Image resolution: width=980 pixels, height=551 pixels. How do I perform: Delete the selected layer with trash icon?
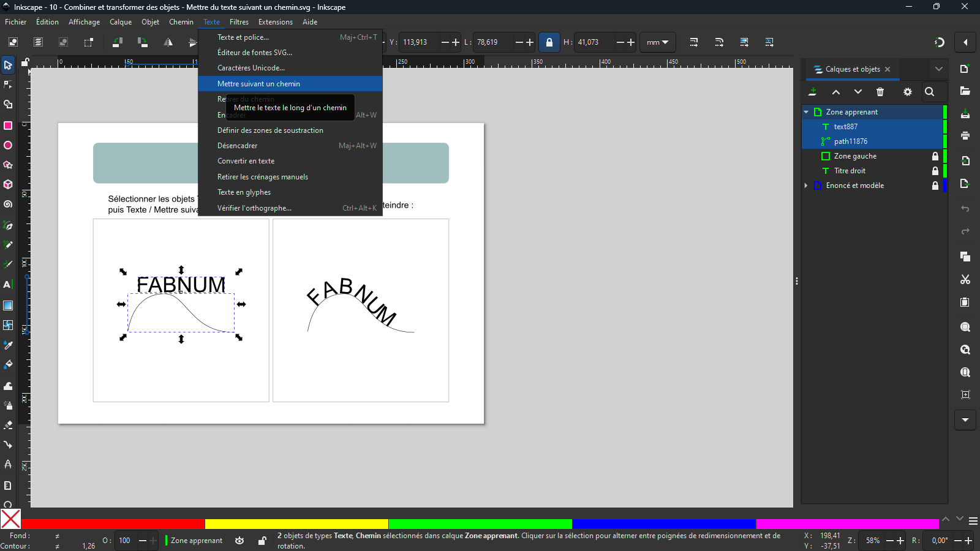pos(880,92)
